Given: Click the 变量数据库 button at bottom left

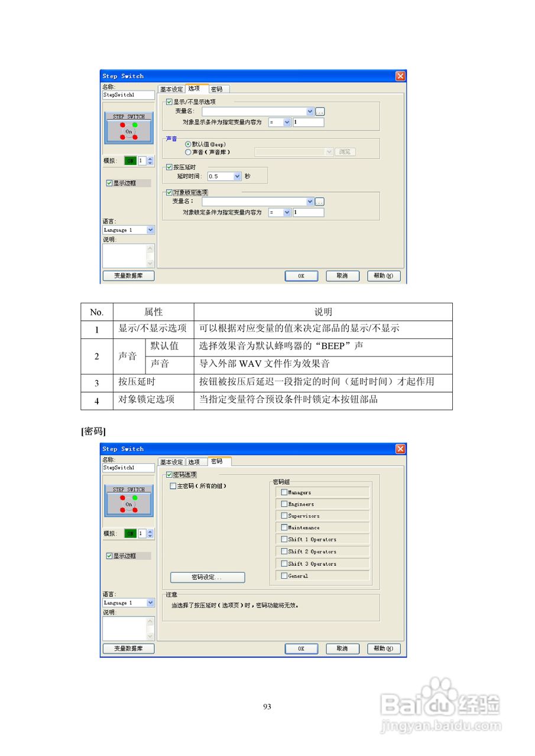Looking at the screenshot, I should point(128,275).
